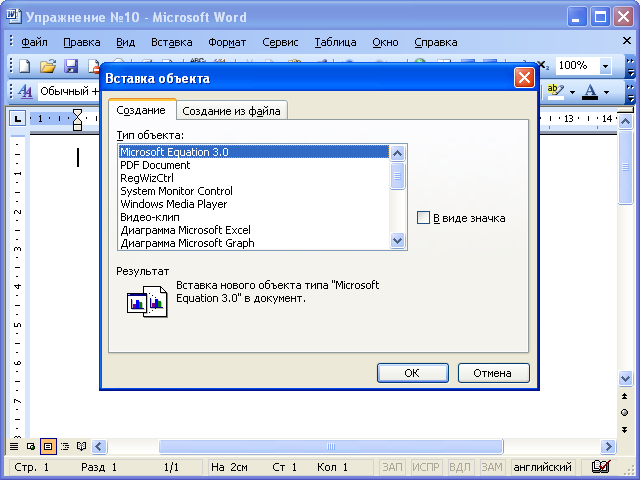Toggle ИСПР track changes indicator
The height and width of the screenshot is (480, 640).
click(425, 467)
